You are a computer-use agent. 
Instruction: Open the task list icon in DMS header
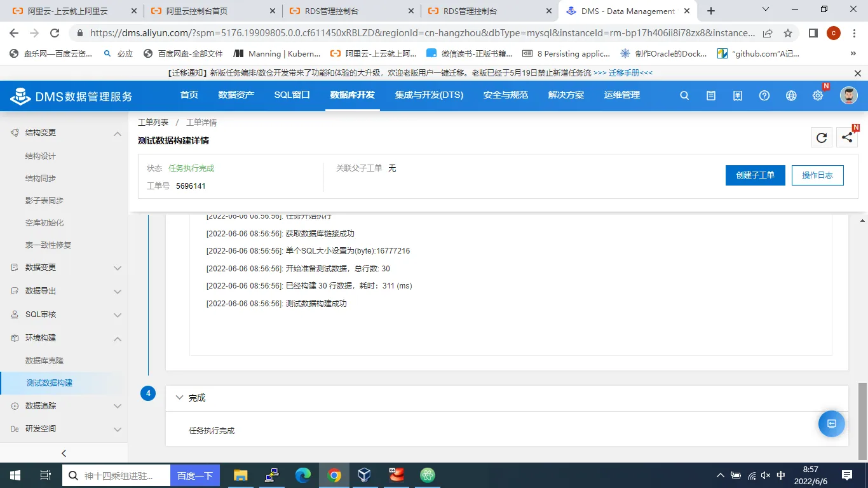pyautogui.click(x=711, y=95)
